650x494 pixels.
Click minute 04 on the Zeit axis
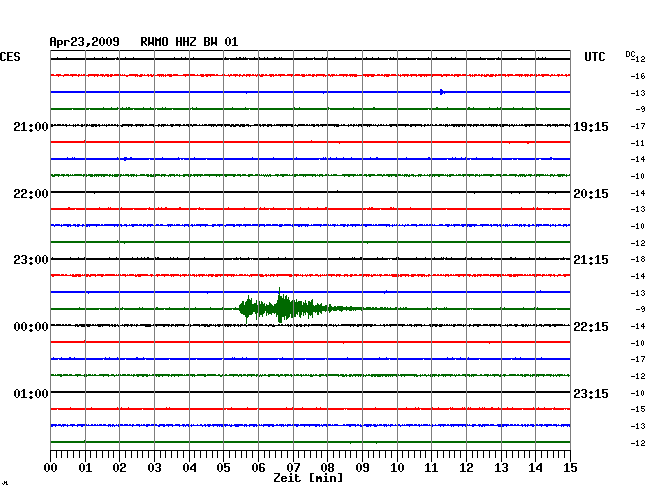pyautogui.click(x=189, y=467)
